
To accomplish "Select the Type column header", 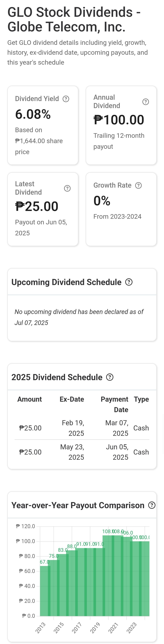I will (141, 399).
